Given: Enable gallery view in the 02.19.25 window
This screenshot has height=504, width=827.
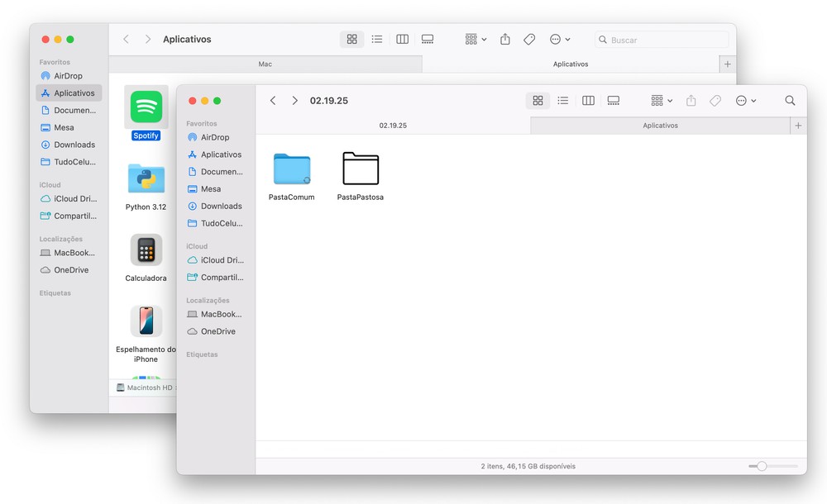Looking at the screenshot, I should (614, 101).
